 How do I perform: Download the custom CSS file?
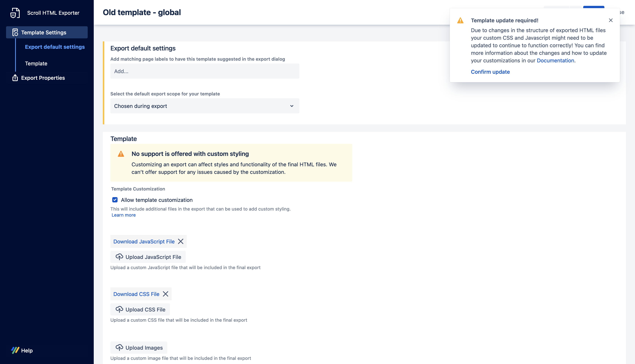point(136,294)
